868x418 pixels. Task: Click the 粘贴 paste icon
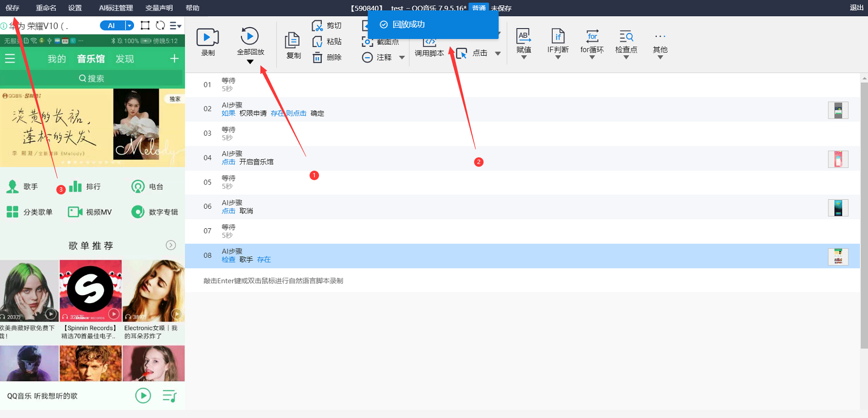point(317,42)
